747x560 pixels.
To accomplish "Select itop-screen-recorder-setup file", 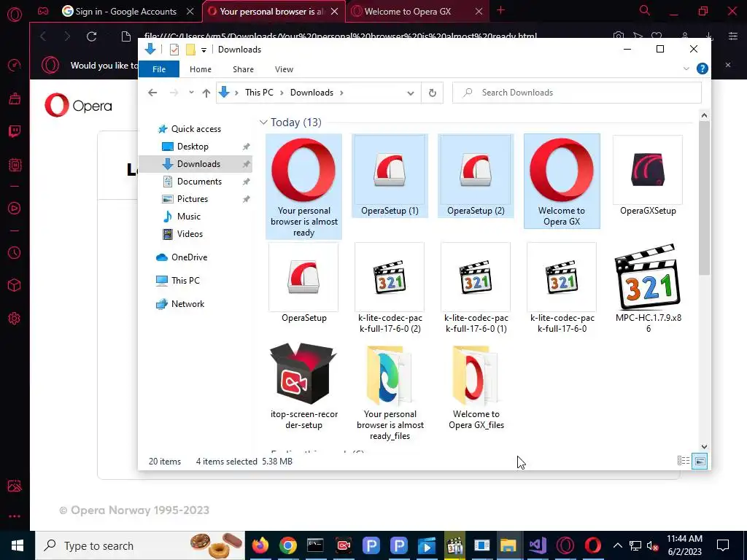I will 303,386.
